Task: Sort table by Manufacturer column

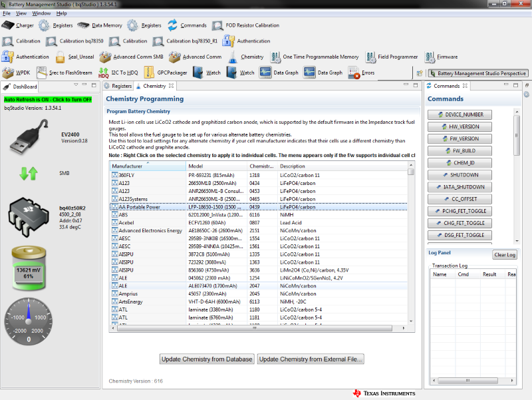Action: point(148,166)
